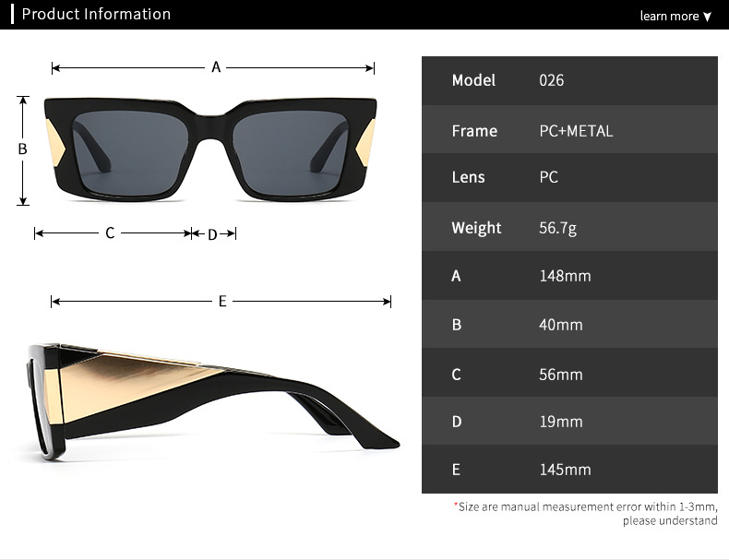The width and height of the screenshot is (729, 560).
Task: Select the Frame PC+METAL row
Action: [569, 130]
